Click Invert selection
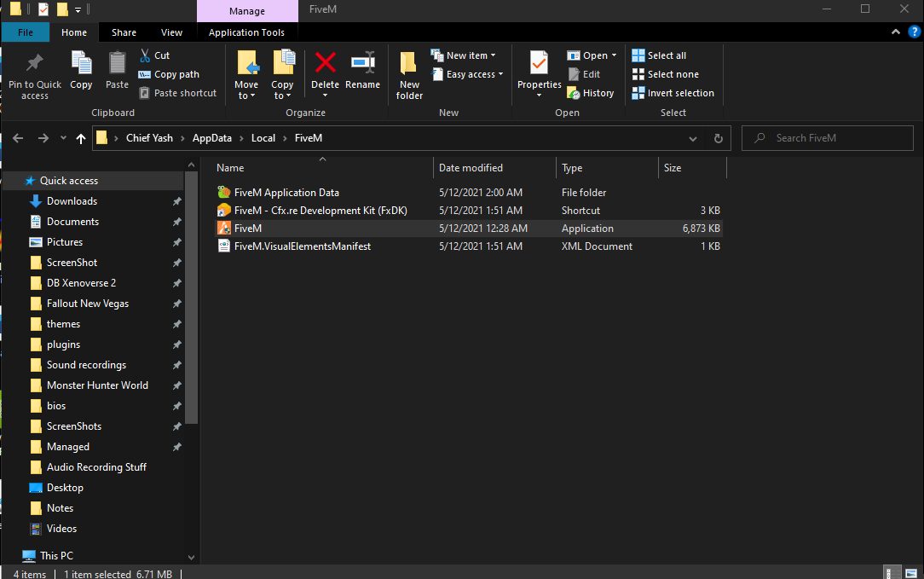The width and height of the screenshot is (924, 579). point(673,93)
